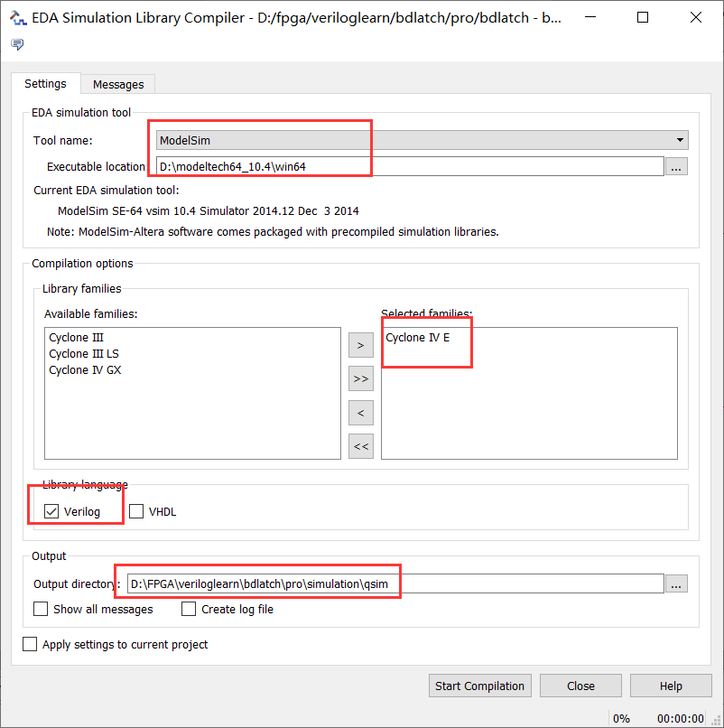
Task: Click the Output directory path field
Action: (395, 583)
